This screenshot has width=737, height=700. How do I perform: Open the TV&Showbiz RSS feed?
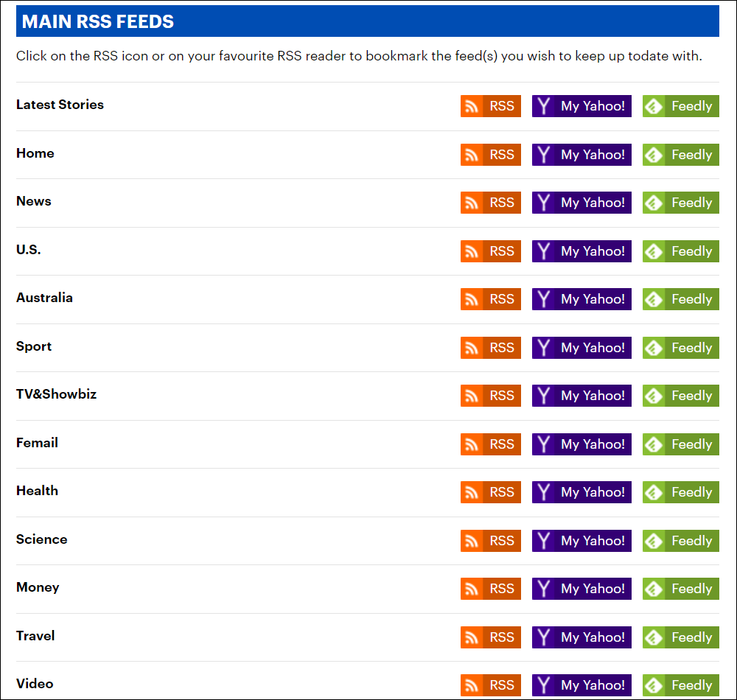point(490,396)
